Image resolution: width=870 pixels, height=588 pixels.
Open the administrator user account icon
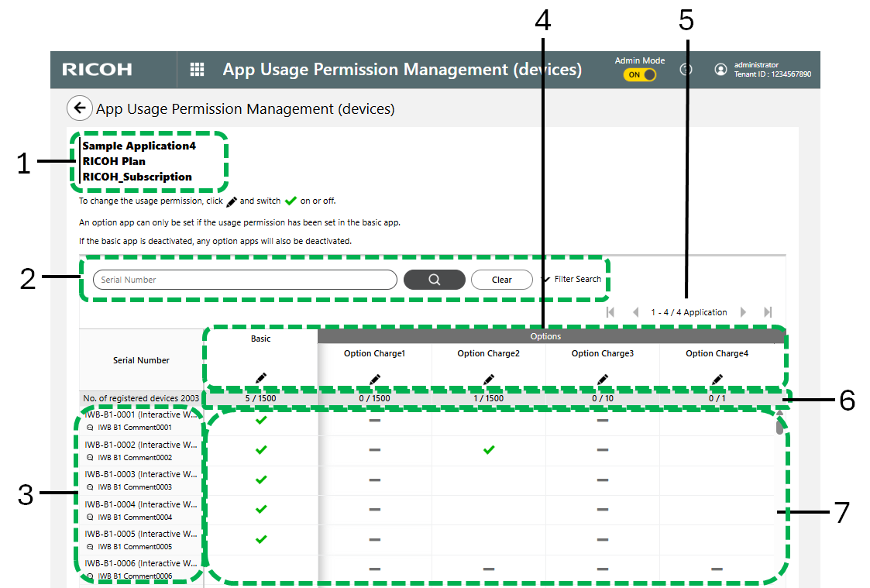pos(720,70)
